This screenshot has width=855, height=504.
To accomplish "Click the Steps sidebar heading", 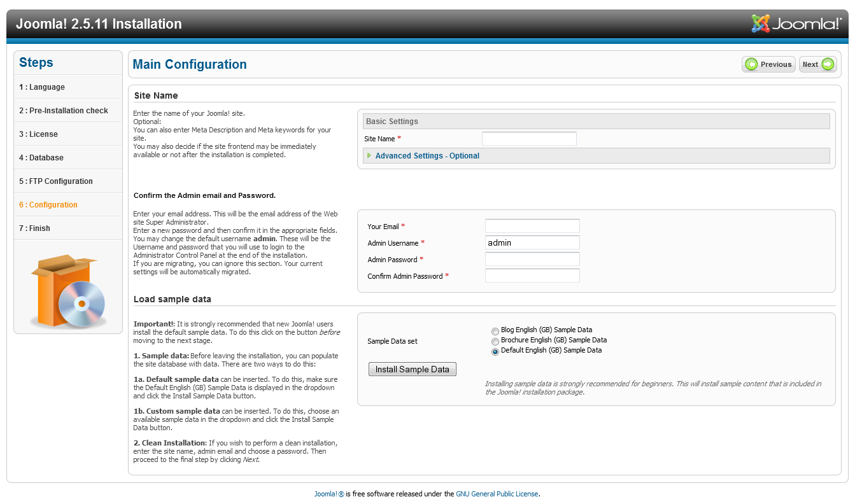I will tap(36, 62).
